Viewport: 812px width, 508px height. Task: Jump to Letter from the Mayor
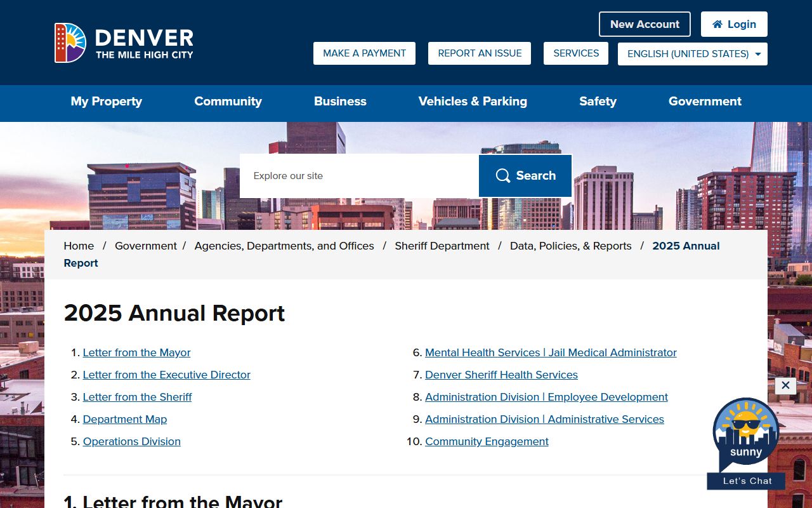136,352
